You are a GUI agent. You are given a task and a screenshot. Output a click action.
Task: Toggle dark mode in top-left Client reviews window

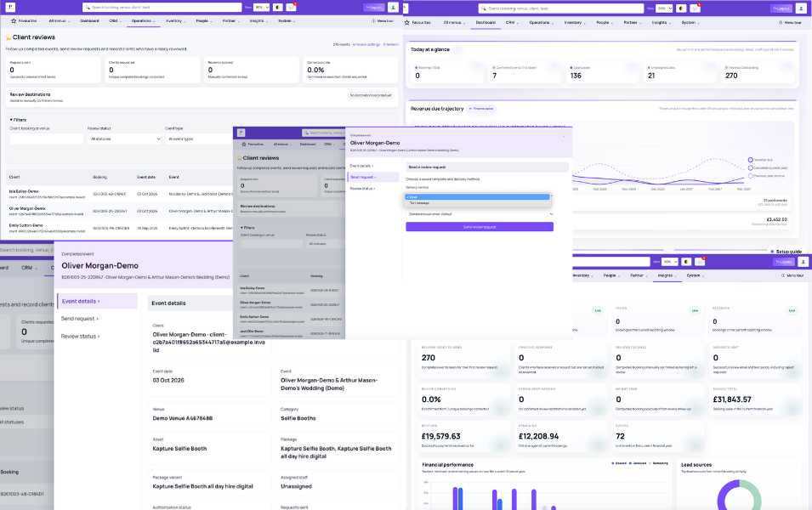point(278,8)
